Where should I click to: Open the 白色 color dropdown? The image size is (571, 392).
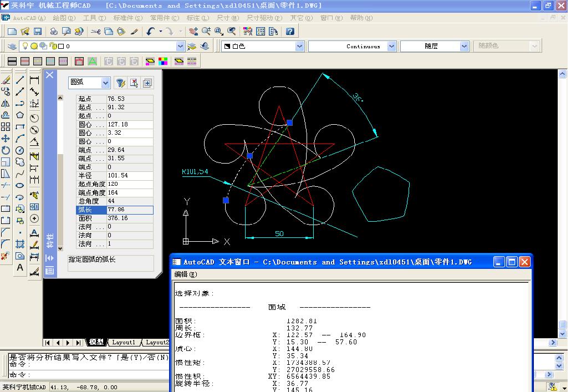[299, 47]
